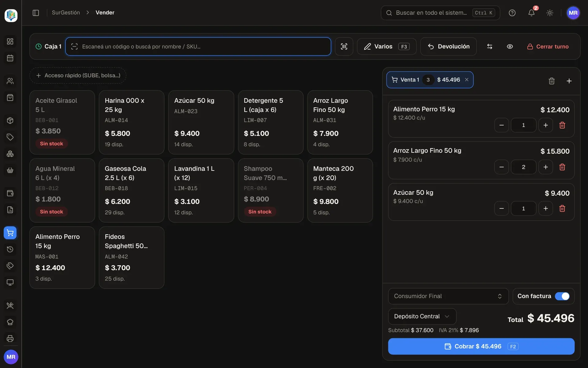Focus the scan code or SKU field

tap(198, 47)
